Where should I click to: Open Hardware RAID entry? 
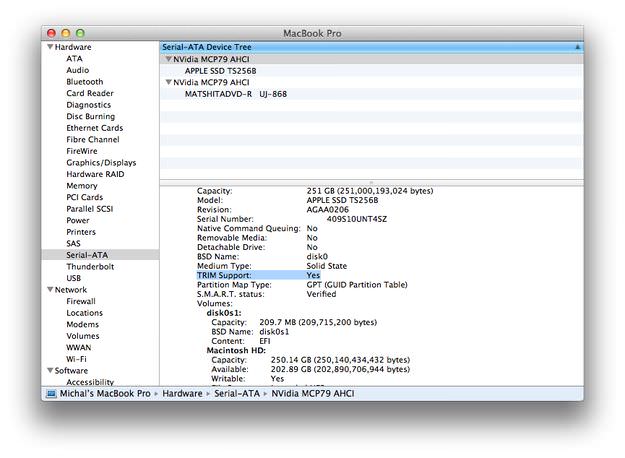95,174
